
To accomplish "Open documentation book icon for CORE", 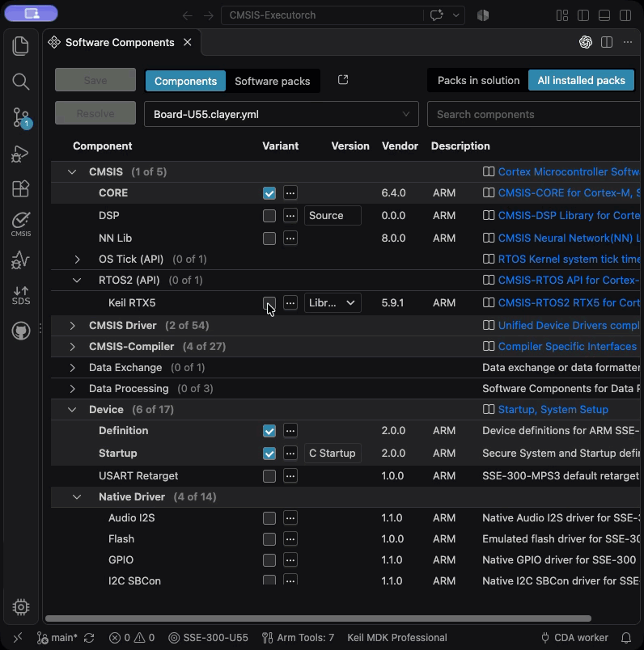I will point(489,192).
